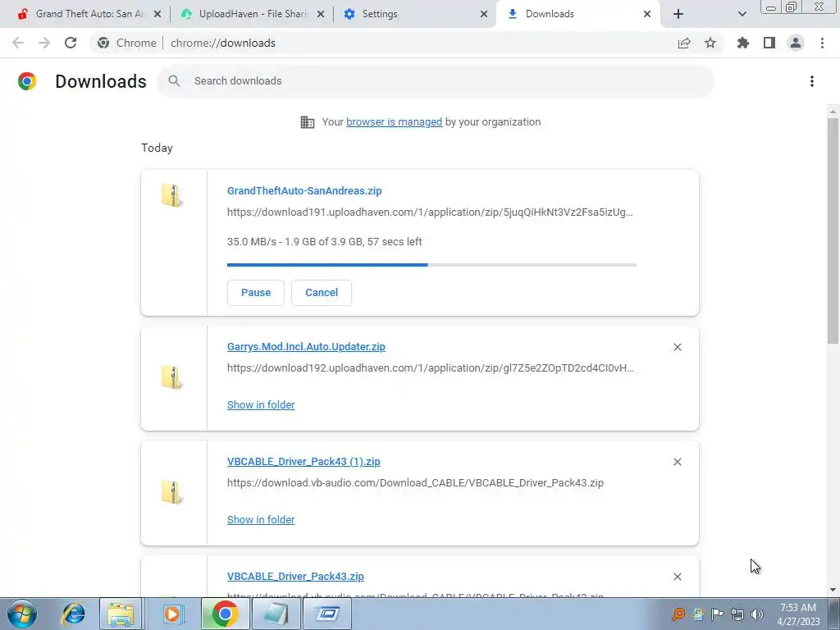
Task: Click the scrollbar down arrow
Action: (833, 591)
